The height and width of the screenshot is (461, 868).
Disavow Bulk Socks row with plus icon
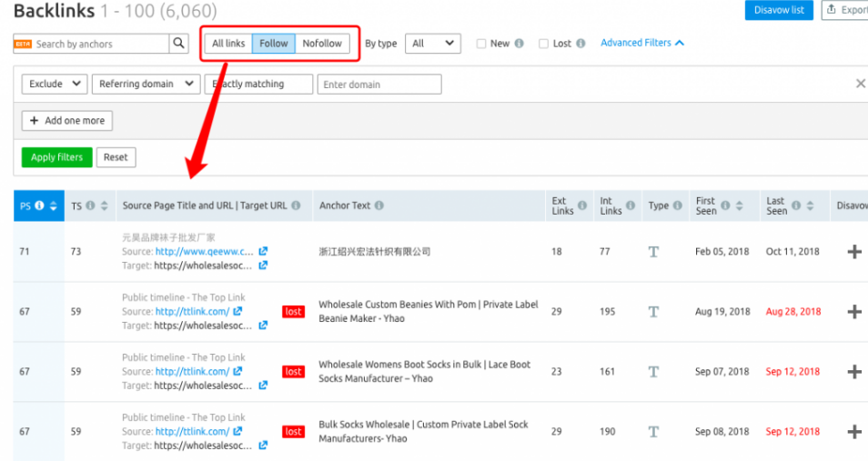point(854,432)
